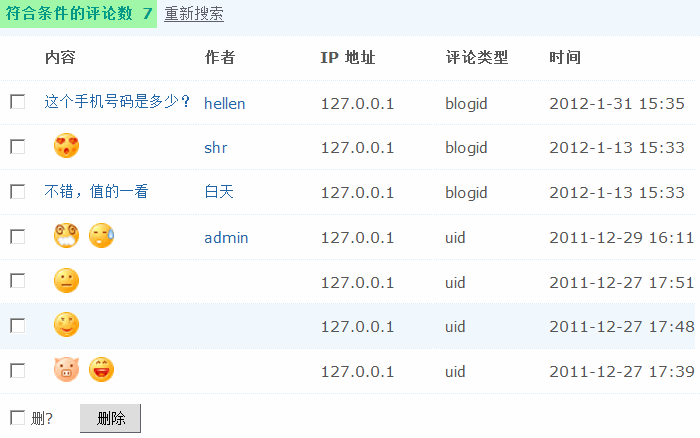Tick the checkbox for hellen's comment
This screenshot has height=438, width=700.
[17, 101]
